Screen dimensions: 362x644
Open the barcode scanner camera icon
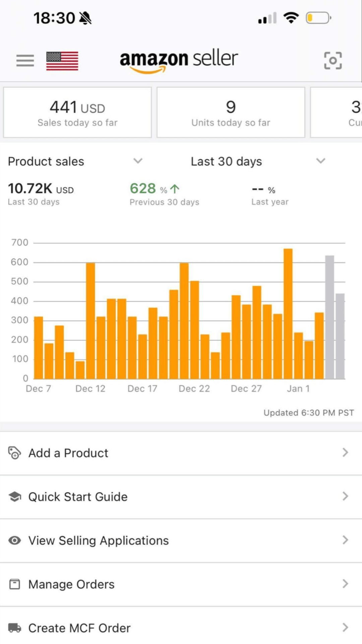(x=333, y=60)
